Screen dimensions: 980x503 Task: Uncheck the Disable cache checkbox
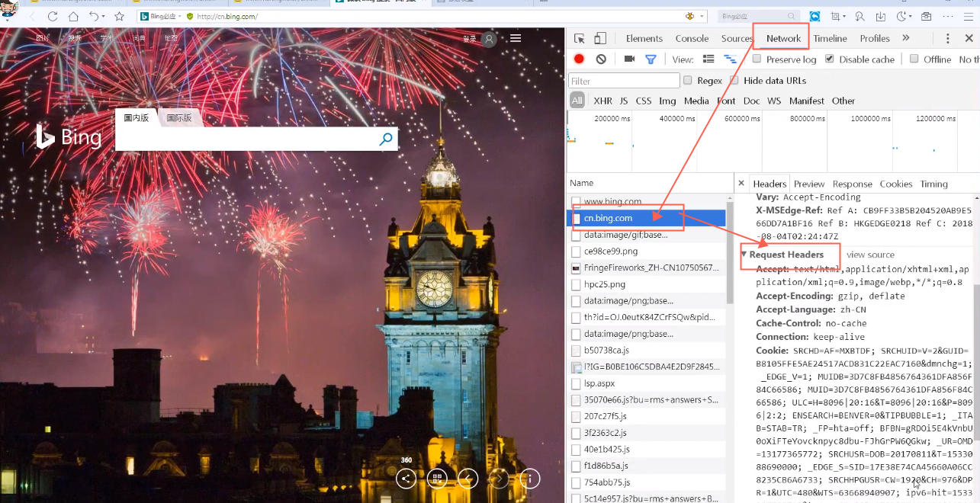(x=830, y=59)
